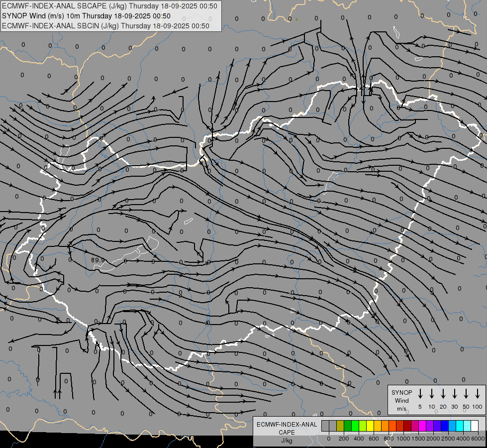Image resolution: width=487 pixels, height=448 pixels.
Task: Click the 30 m/s wind arrow symbol
Action: coord(455,394)
